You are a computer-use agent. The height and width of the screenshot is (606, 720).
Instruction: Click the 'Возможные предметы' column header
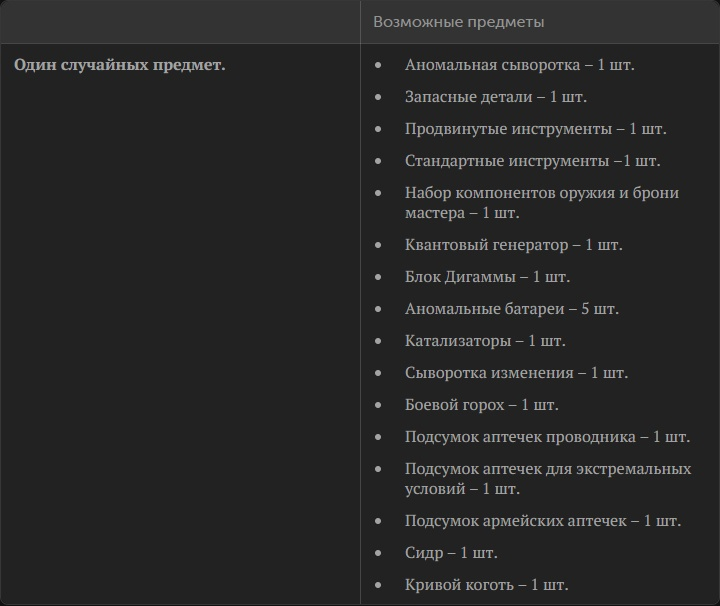click(458, 22)
